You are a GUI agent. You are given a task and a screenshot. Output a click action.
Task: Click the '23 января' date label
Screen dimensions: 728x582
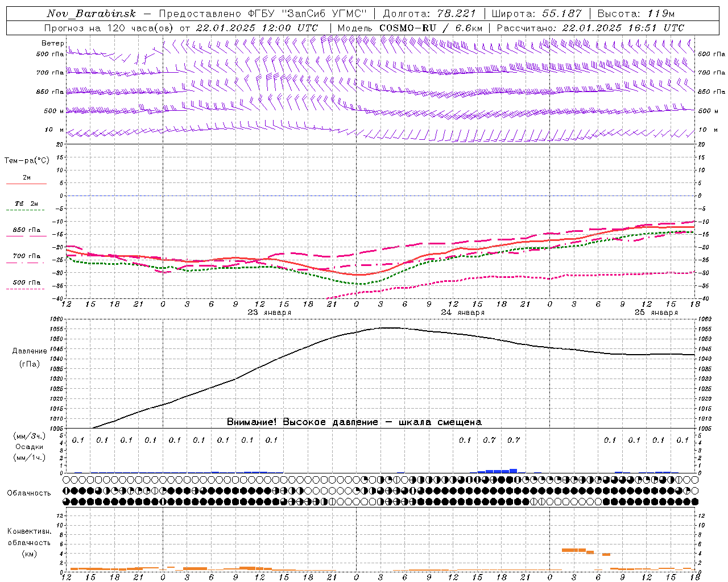click(x=269, y=313)
